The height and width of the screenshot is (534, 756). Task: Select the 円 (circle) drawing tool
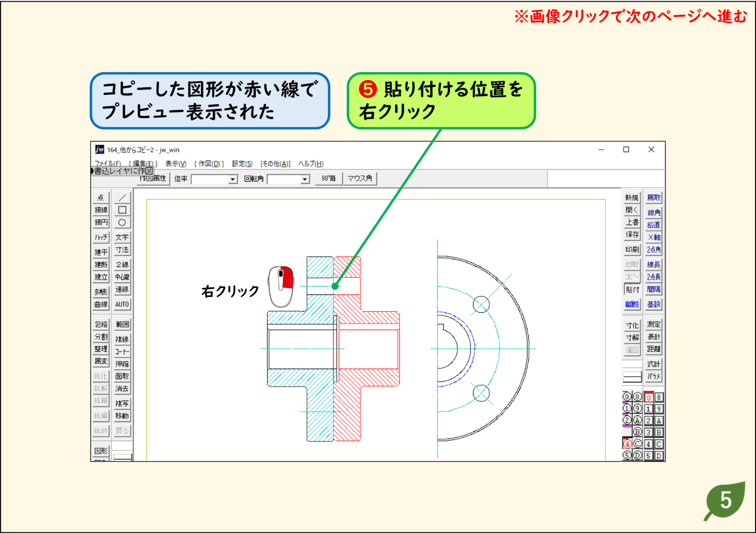[122, 222]
